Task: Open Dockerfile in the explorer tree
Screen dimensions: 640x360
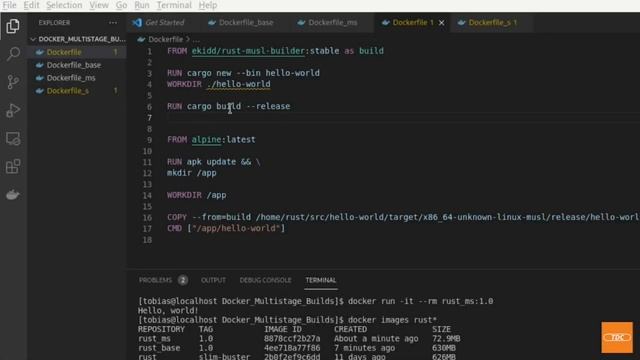Action: 77,52
